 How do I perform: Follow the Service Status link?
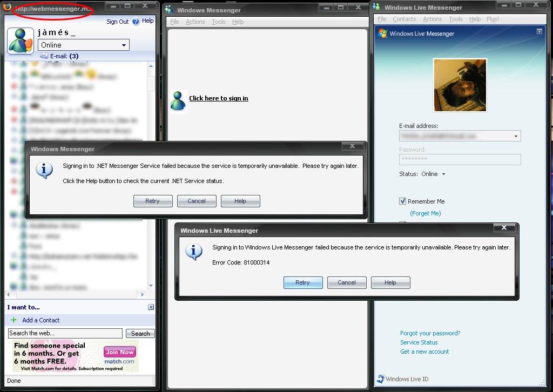(419, 342)
